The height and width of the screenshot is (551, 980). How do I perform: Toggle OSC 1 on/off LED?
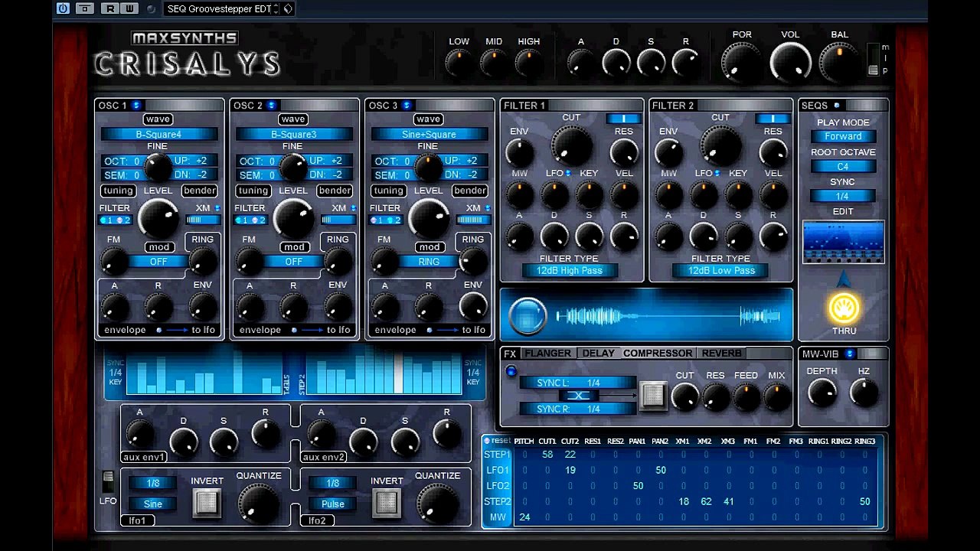pos(136,105)
